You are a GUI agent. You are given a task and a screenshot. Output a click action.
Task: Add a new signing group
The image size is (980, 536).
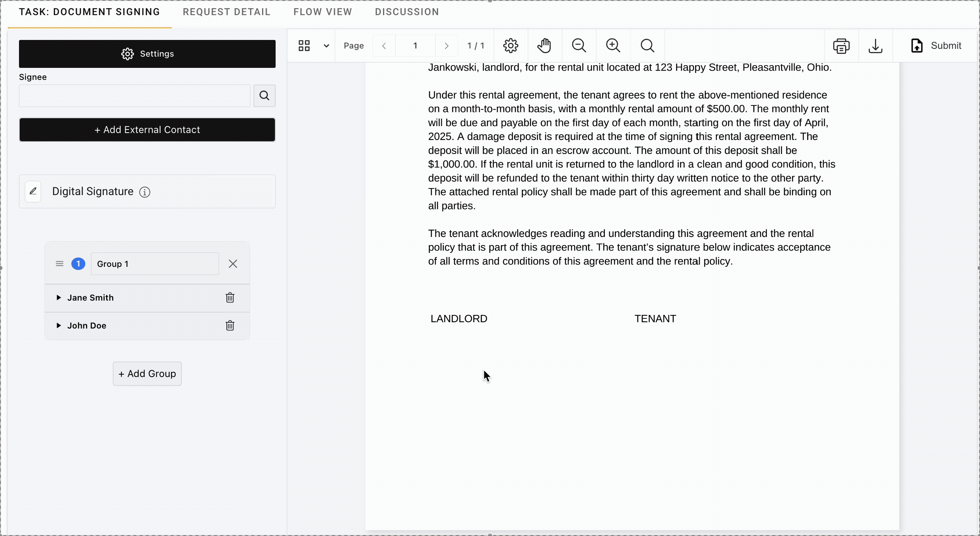click(147, 373)
